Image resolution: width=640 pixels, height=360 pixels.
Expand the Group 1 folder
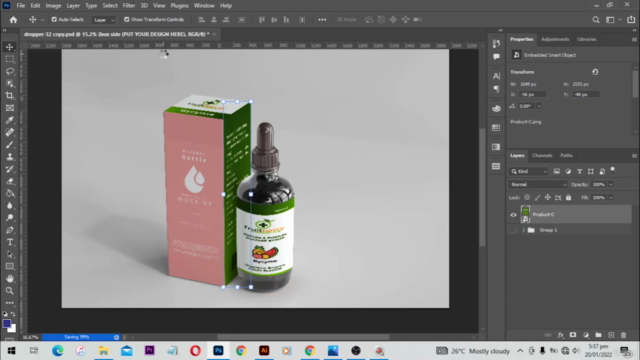point(523,230)
